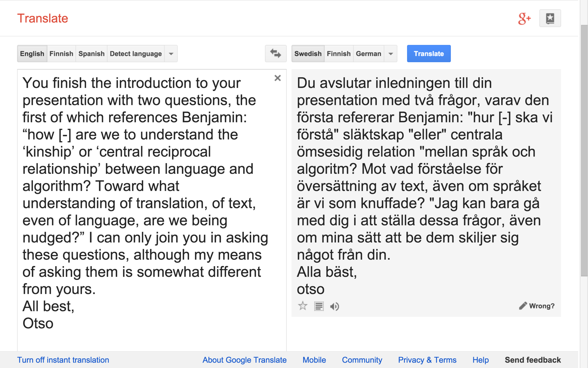Clear the source text with X
The height and width of the screenshot is (368, 588).
click(x=277, y=78)
